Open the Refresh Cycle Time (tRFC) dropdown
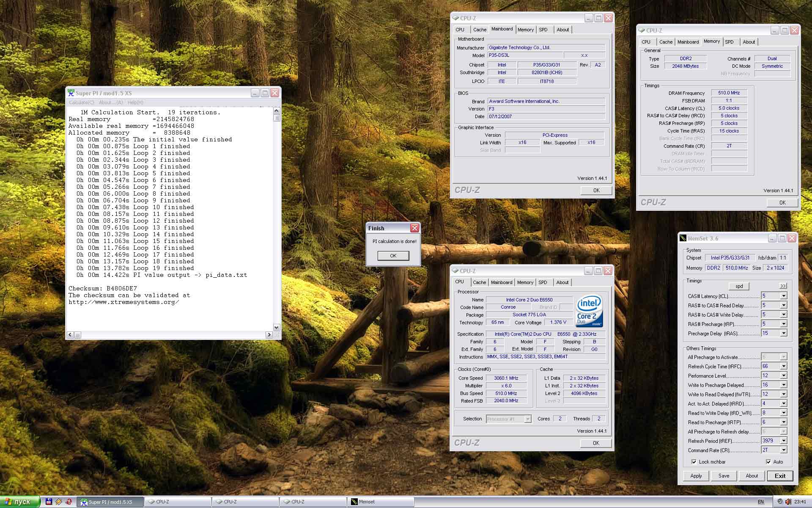Viewport: 812px width, 508px height. (784, 366)
